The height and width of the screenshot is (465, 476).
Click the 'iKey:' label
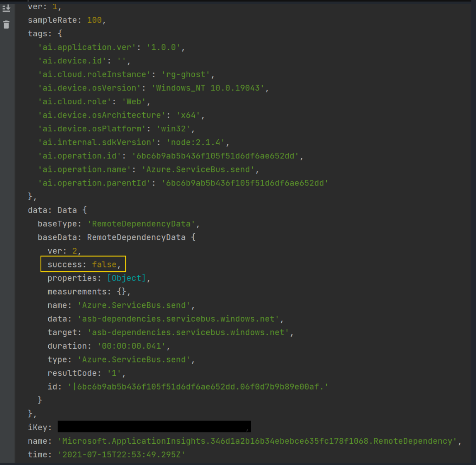(x=40, y=428)
